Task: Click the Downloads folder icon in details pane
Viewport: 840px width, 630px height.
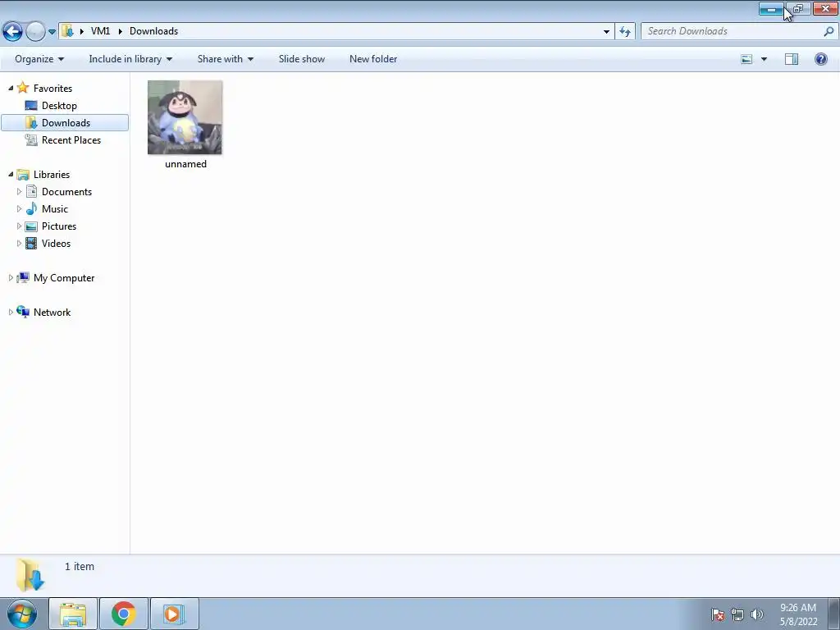Action: click(x=30, y=575)
